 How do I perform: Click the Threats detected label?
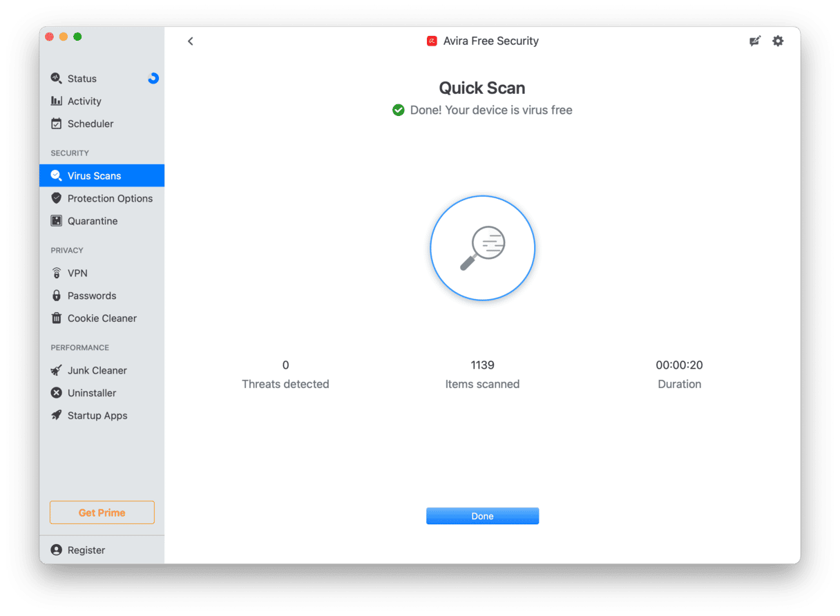pos(285,384)
